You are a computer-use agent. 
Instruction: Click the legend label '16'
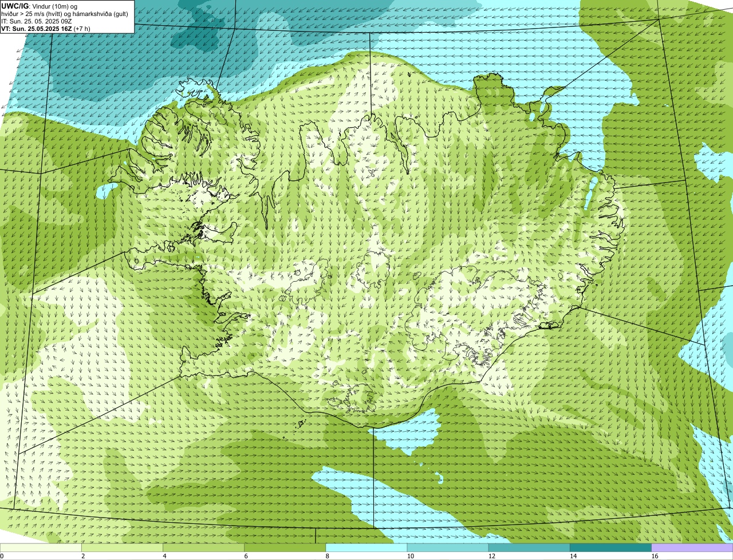(x=654, y=556)
